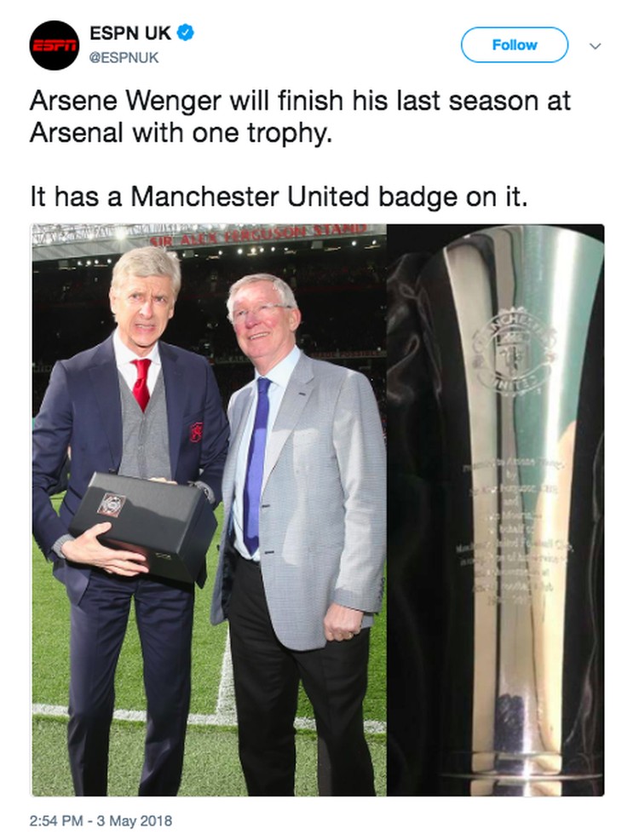Click the blue verified badge icon

pyautogui.click(x=186, y=33)
